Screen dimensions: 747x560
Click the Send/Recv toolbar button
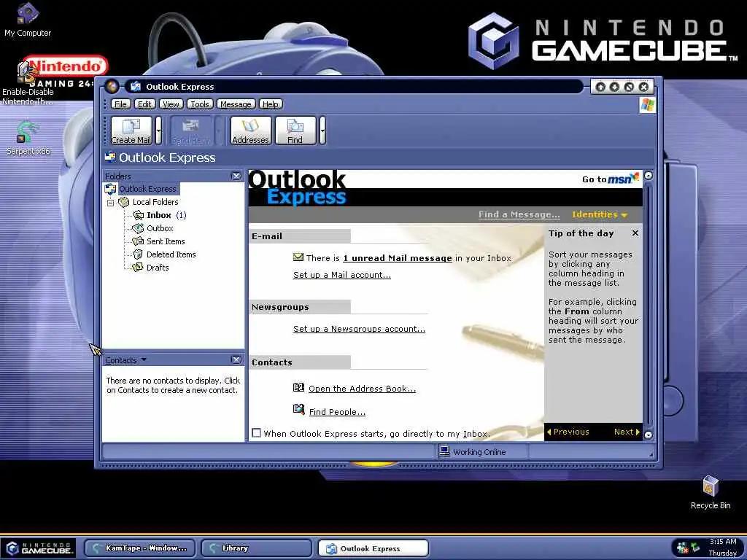point(190,131)
